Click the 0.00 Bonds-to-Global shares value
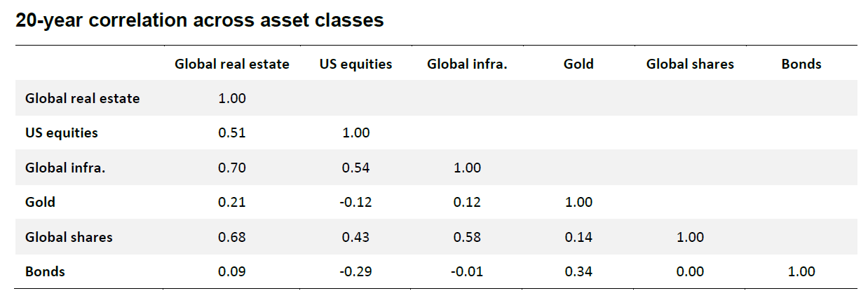 point(690,271)
